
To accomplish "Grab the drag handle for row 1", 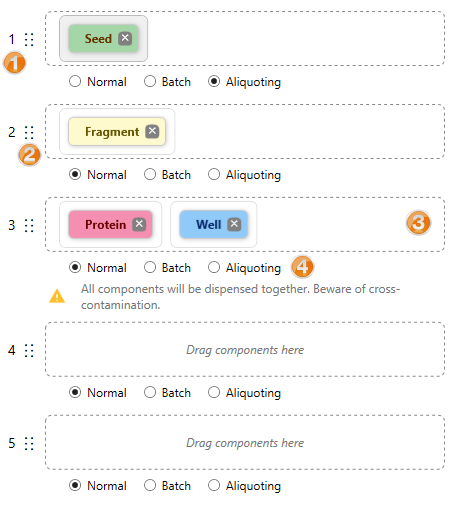I will click(x=29, y=39).
